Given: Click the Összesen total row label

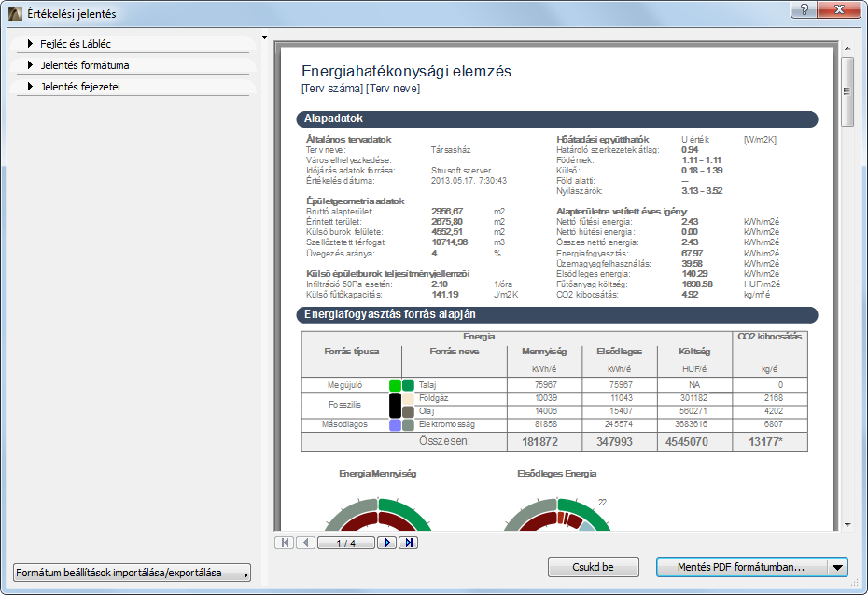Looking at the screenshot, I should (x=444, y=441).
